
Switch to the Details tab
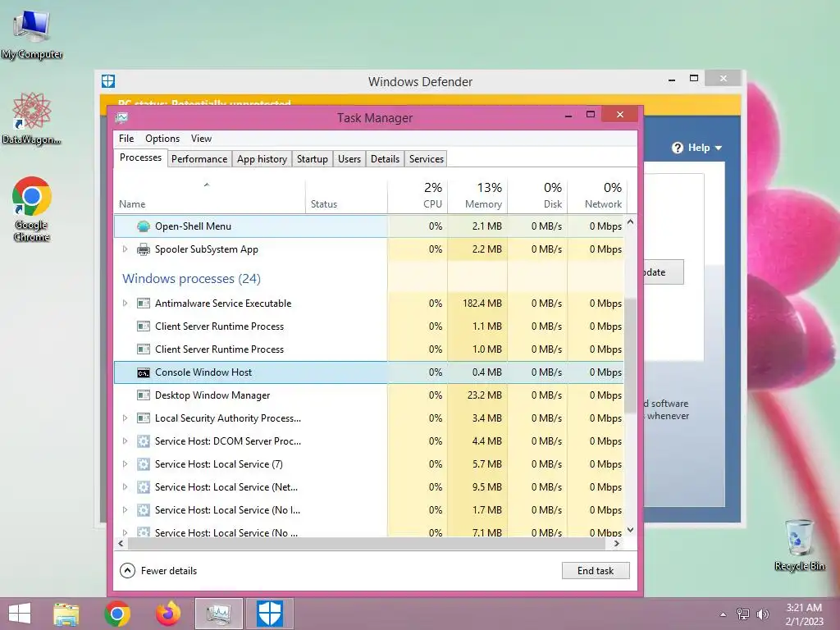pos(386,159)
